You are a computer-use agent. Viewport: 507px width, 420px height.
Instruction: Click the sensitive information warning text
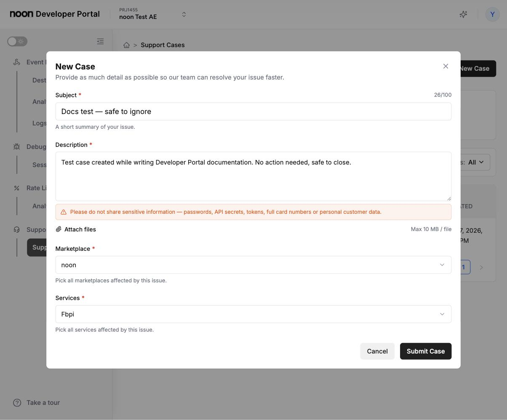point(226,212)
